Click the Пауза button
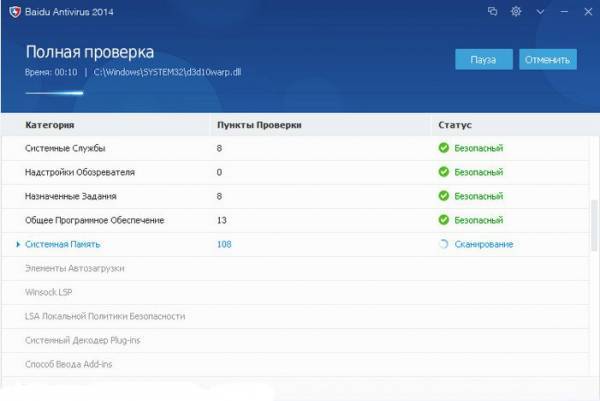 point(484,59)
